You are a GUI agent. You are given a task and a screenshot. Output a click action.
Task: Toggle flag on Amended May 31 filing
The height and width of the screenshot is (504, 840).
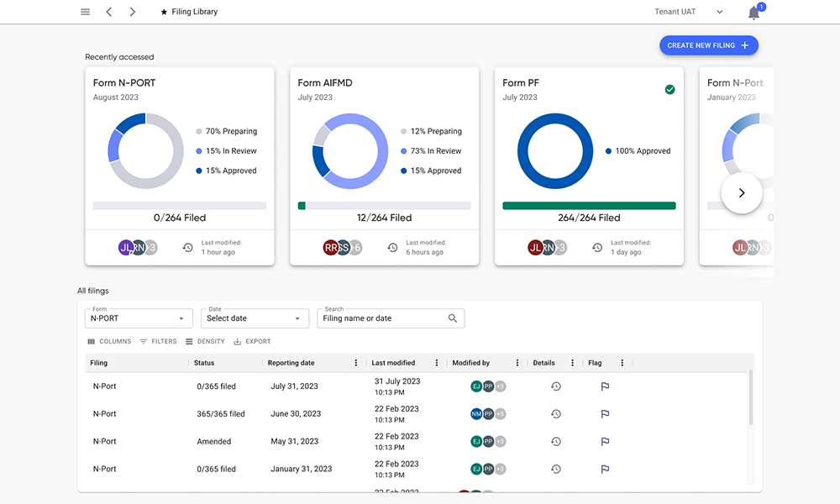605,442
